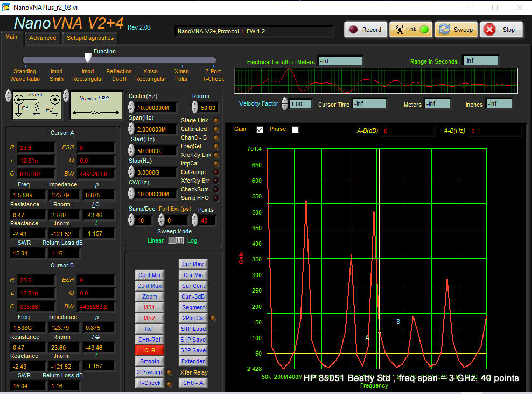This screenshot has width=532, height=394.
Task: Click the Function slider thumb
Action: click(x=88, y=57)
